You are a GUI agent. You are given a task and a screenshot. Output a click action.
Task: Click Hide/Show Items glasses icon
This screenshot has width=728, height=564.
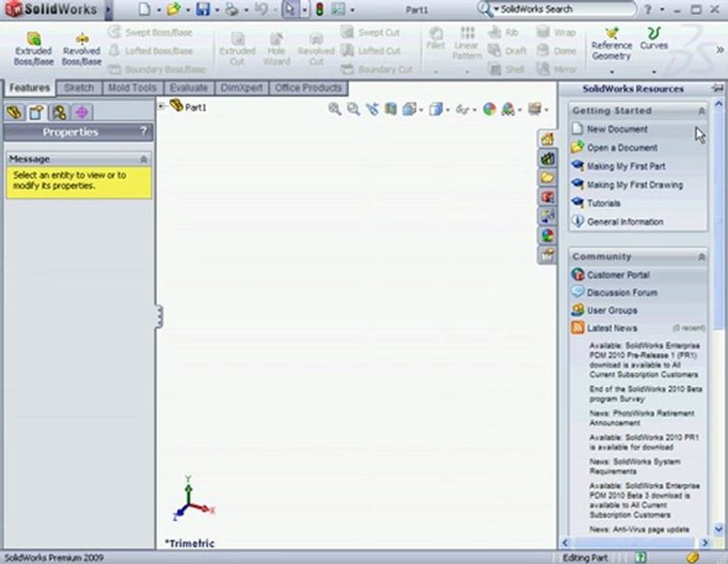pos(463,109)
